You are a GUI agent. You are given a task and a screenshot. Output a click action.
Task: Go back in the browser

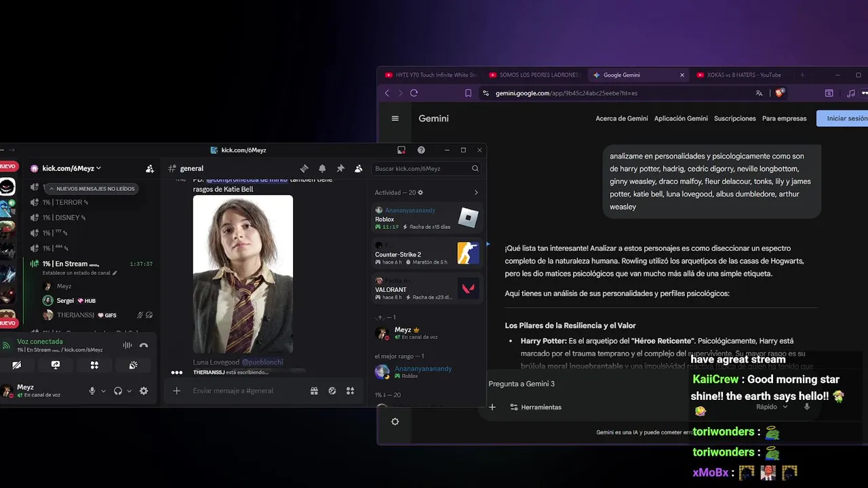(x=387, y=94)
